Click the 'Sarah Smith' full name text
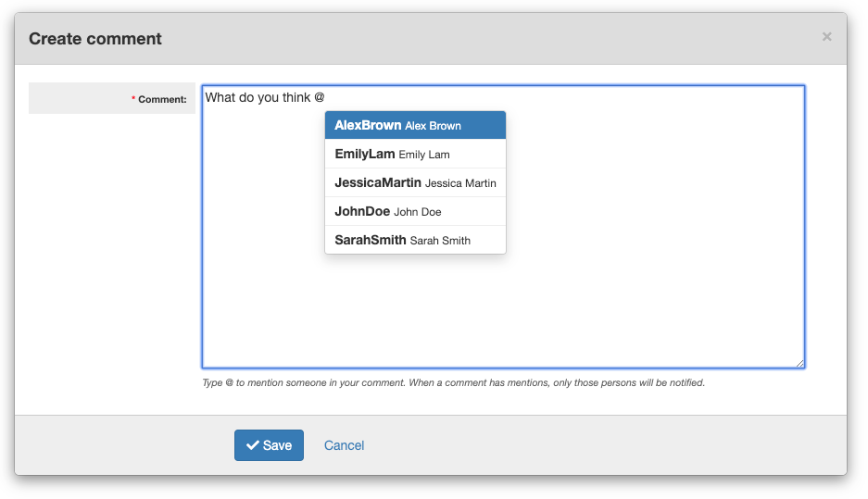 pyautogui.click(x=440, y=241)
